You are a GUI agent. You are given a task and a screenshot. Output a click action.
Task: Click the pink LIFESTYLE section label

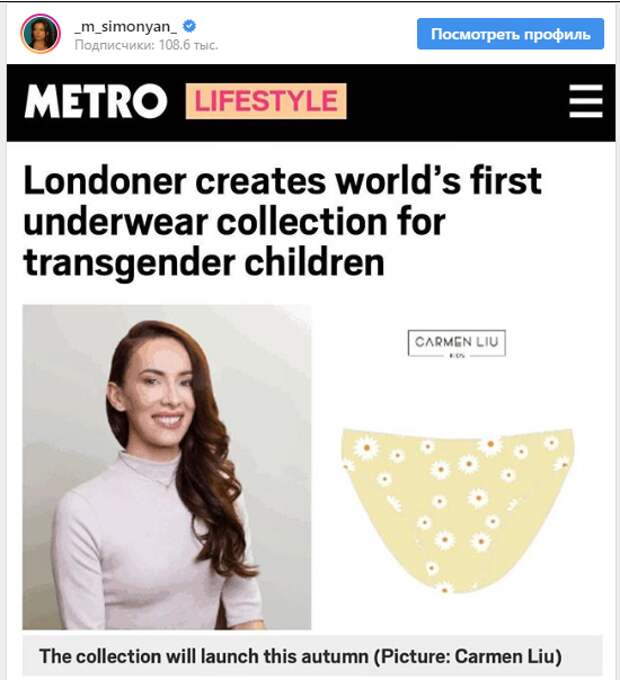[x=266, y=101]
